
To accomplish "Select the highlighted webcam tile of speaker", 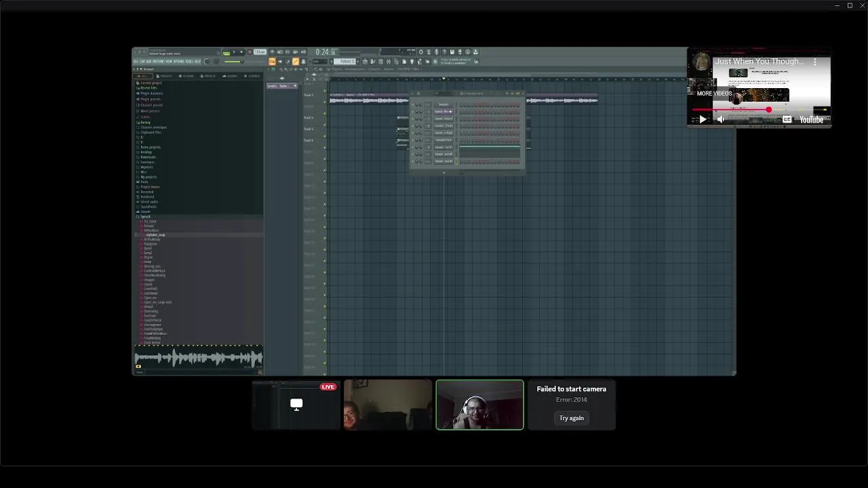I will pyautogui.click(x=479, y=405).
